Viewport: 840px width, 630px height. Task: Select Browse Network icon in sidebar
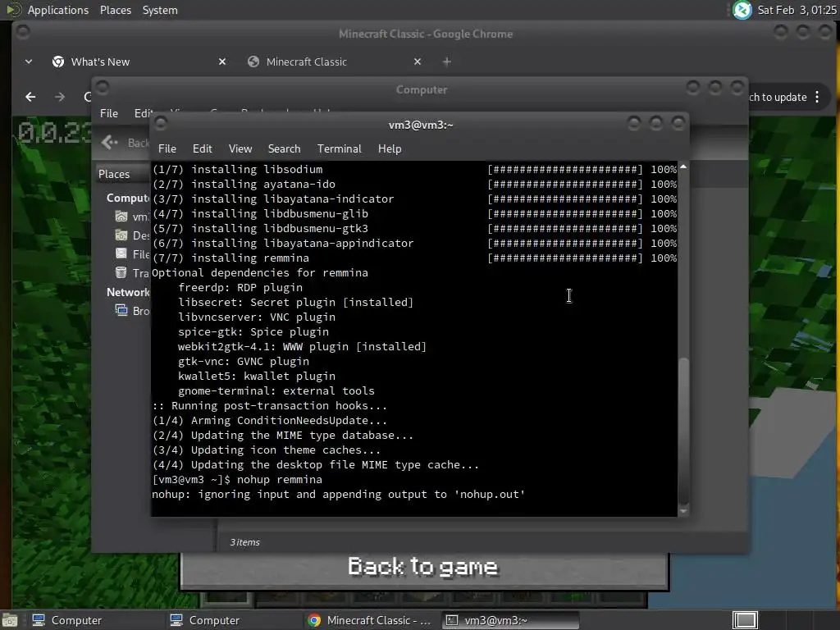121,310
